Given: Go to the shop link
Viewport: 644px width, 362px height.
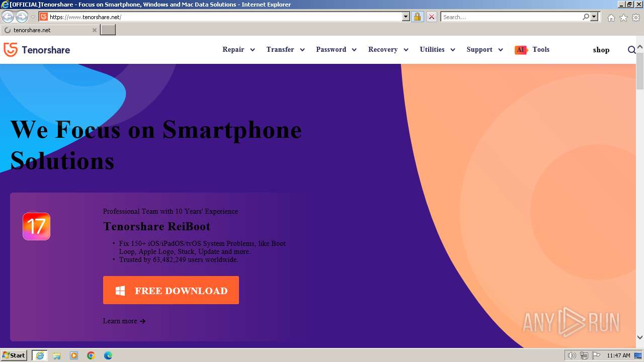Looking at the screenshot, I should click(x=601, y=50).
